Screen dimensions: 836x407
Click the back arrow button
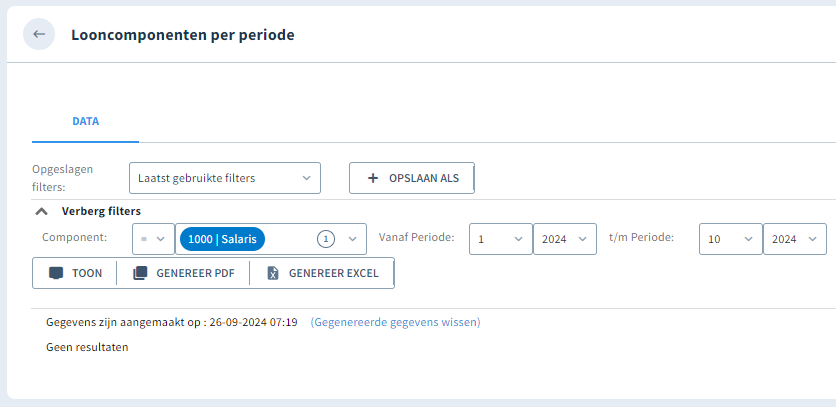click(39, 34)
